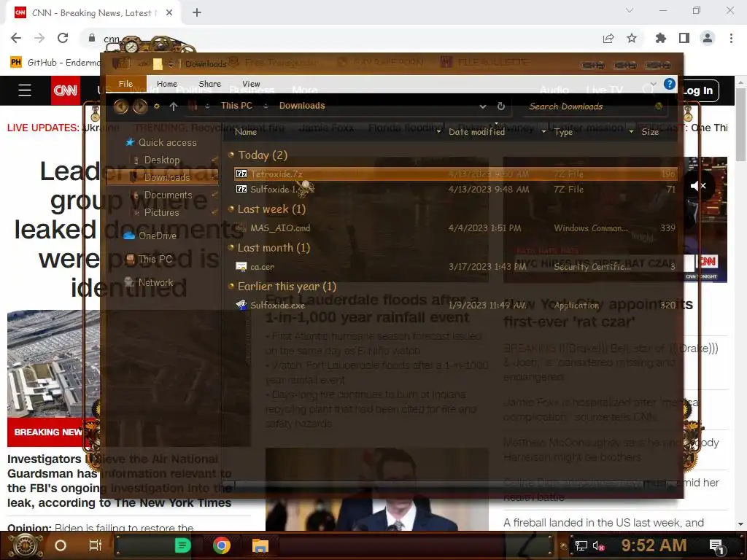
Task: Open File Explorer help icon
Action: [x=670, y=85]
